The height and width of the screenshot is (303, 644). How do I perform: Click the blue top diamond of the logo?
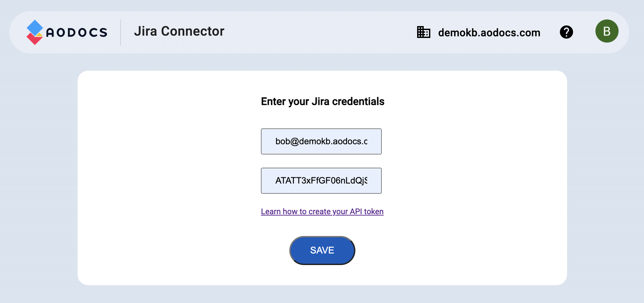(x=35, y=27)
